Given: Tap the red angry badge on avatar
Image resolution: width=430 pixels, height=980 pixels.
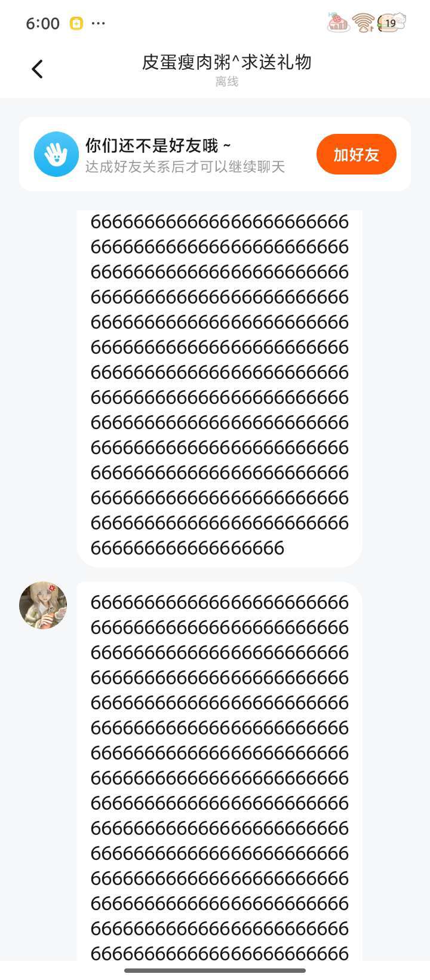Looking at the screenshot, I should (x=53, y=588).
